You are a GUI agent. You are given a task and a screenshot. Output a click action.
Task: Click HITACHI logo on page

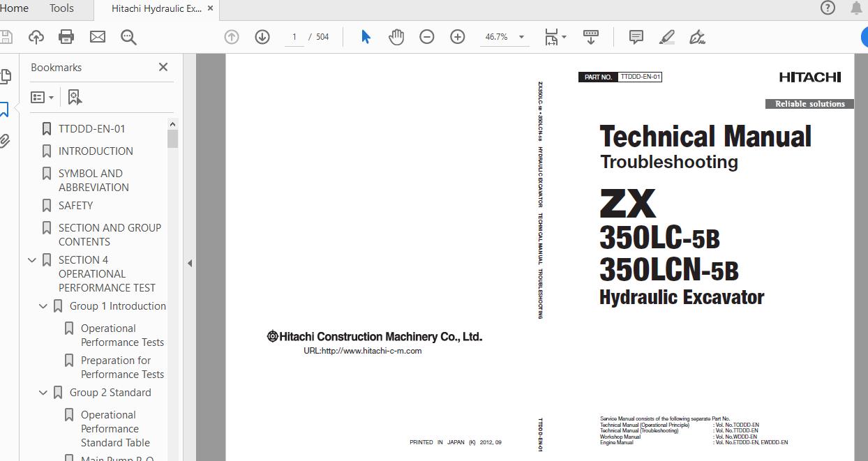point(810,77)
